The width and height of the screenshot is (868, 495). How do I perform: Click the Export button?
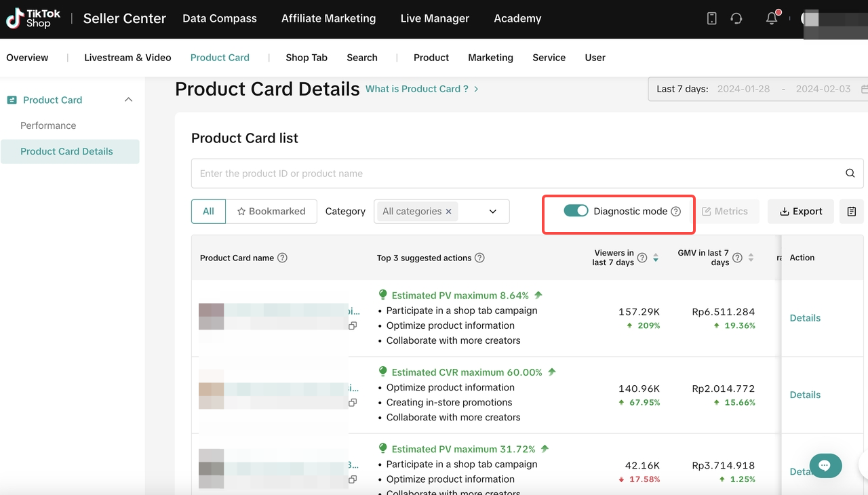(801, 212)
